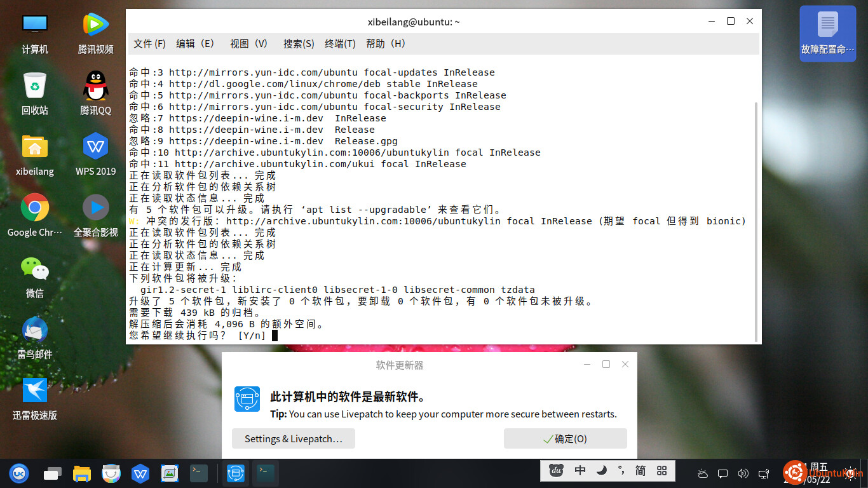This screenshot has width=868, height=488.
Task: Toggle Chinese/English input mode
Action: point(580,471)
